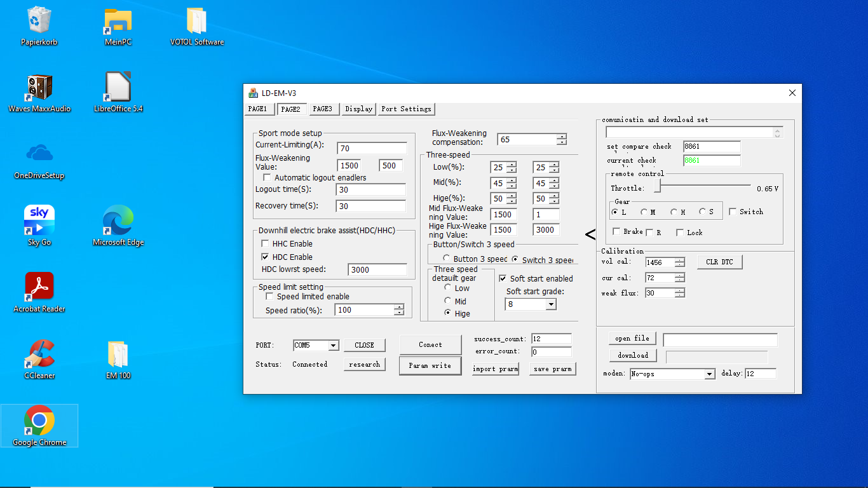This screenshot has height=488, width=868.
Task: Click the Param write button
Action: 430,366
